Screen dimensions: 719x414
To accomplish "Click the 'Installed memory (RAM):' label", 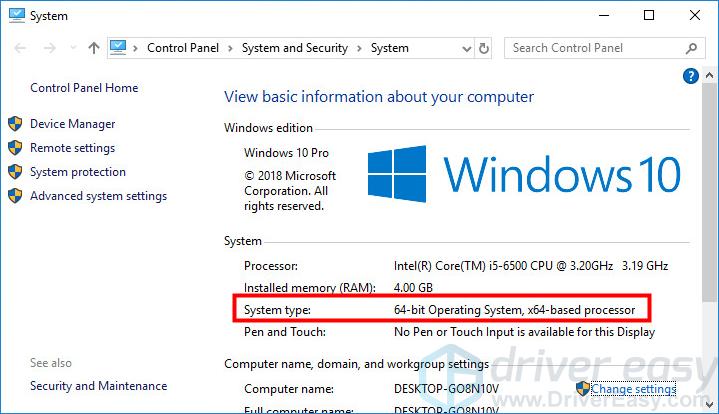I will 310,287.
